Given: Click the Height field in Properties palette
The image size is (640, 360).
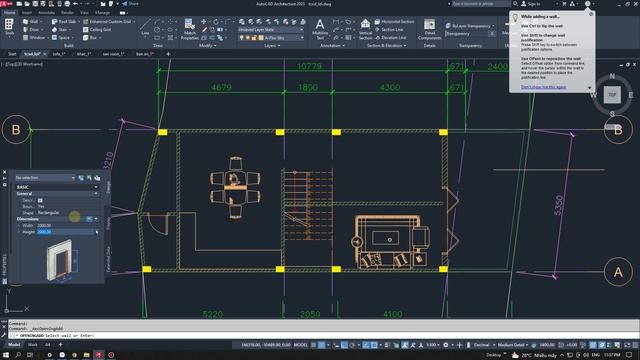Looking at the screenshot, I should (67, 232).
